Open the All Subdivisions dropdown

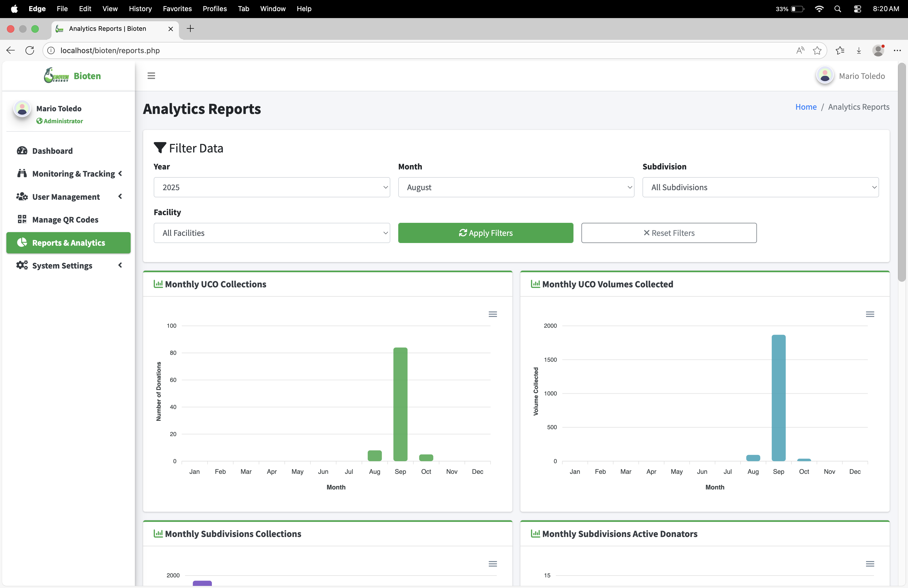tap(760, 187)
